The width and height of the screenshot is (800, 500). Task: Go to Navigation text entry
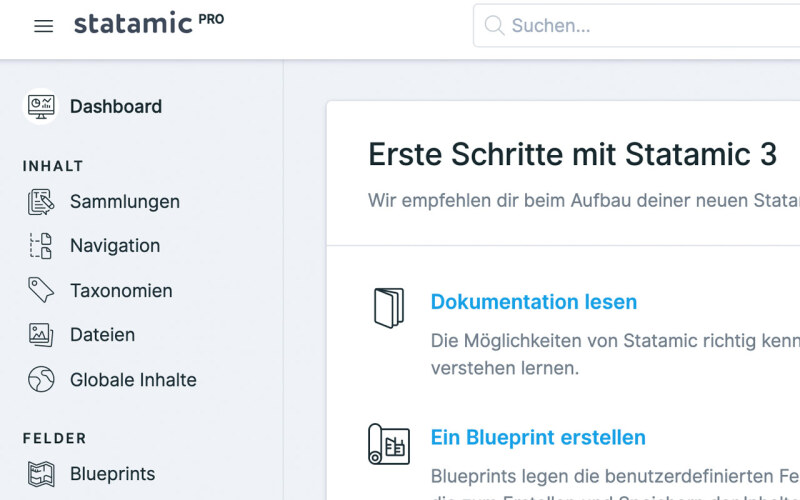click(115, 246)
